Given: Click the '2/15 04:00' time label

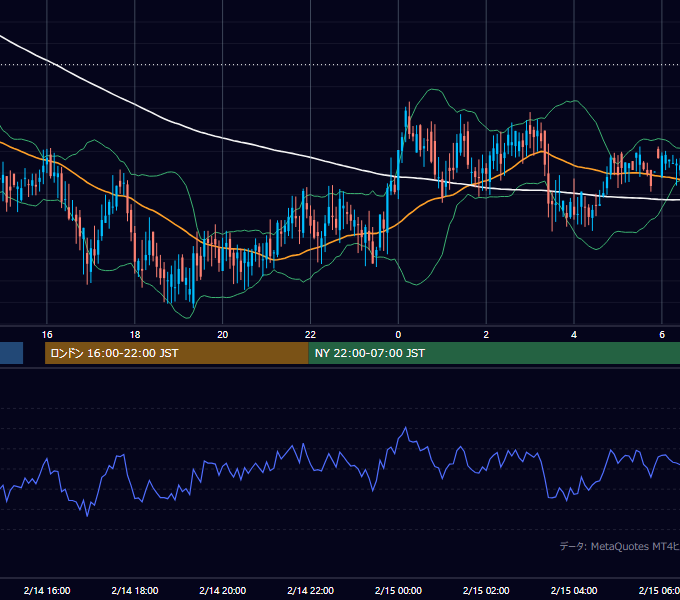Looking at the screenshot, I should pyautogui.click(x=574, y=590).
